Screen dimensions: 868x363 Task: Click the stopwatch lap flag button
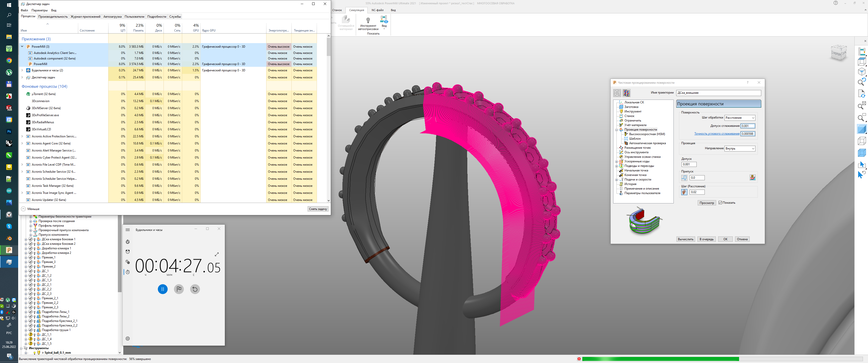[179, 289]
